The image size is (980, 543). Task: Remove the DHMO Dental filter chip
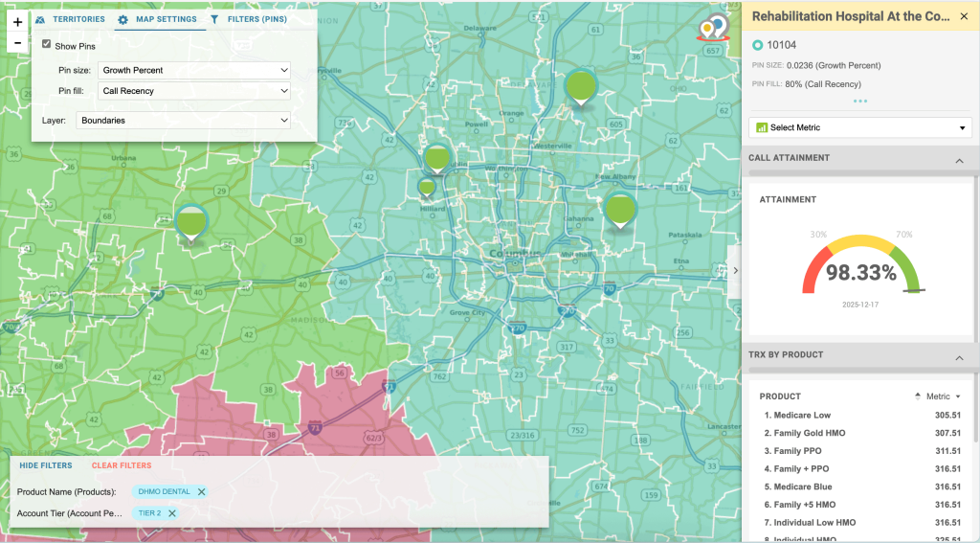(202, 491)
